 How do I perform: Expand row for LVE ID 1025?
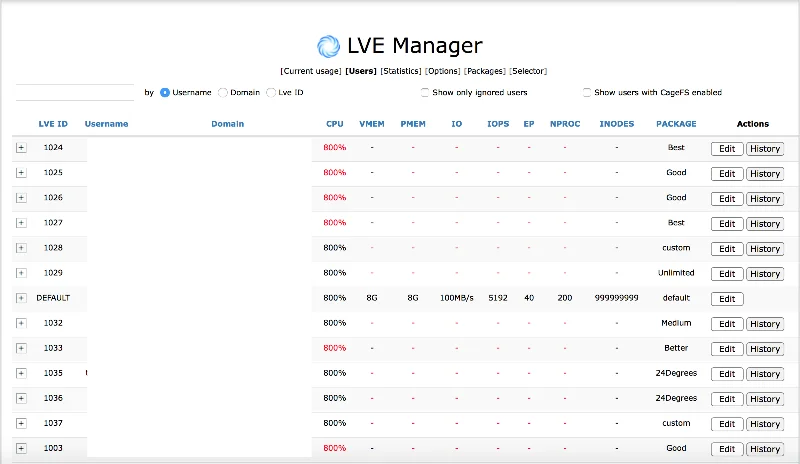tap(21, 173)
